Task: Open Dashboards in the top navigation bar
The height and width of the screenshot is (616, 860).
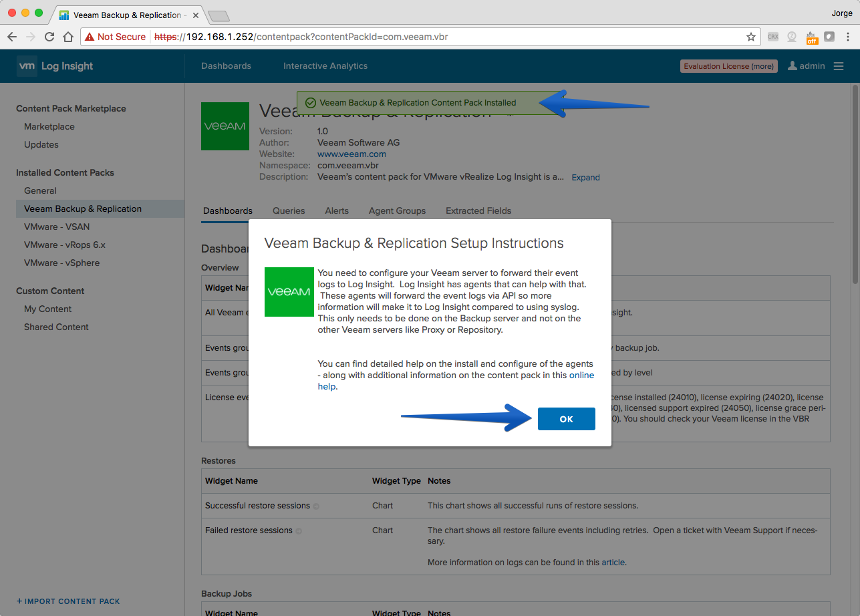Action: pos(227,66)
